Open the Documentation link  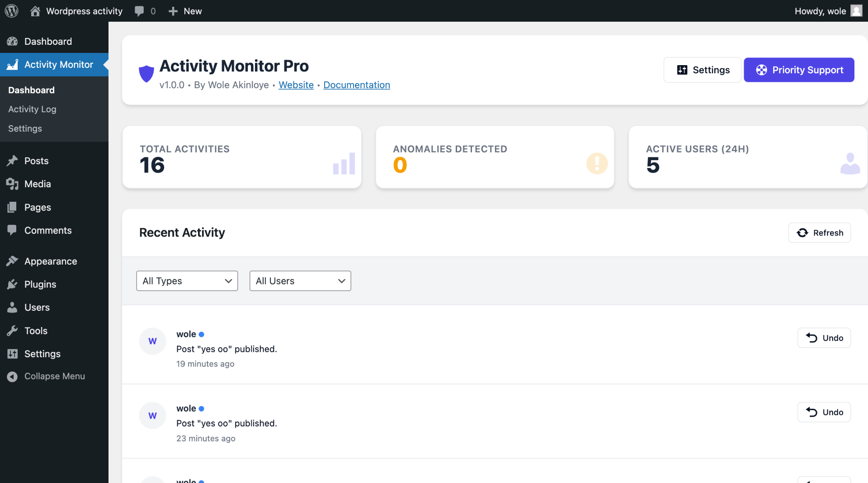click(357, 85)
